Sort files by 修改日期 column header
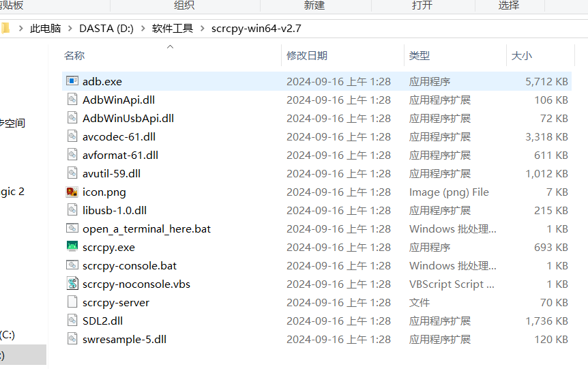 tap(307, 56)
